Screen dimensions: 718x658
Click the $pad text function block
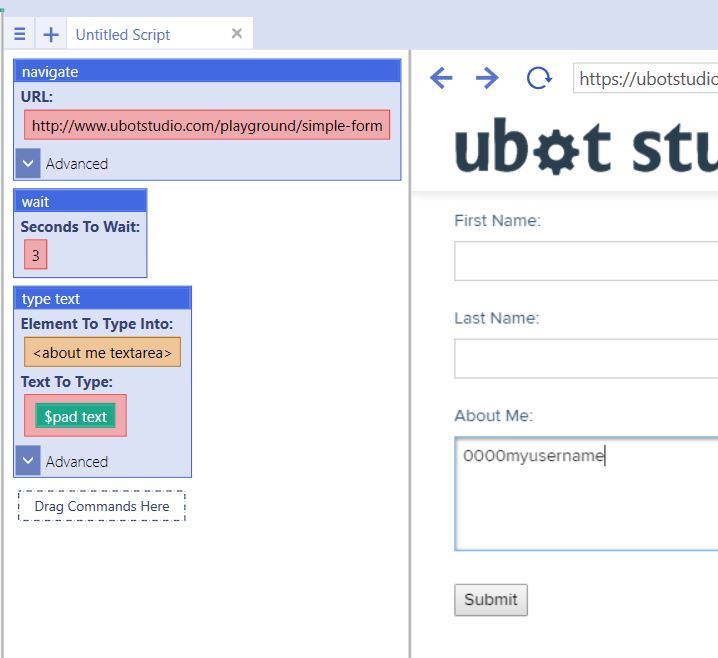point(76,416)
